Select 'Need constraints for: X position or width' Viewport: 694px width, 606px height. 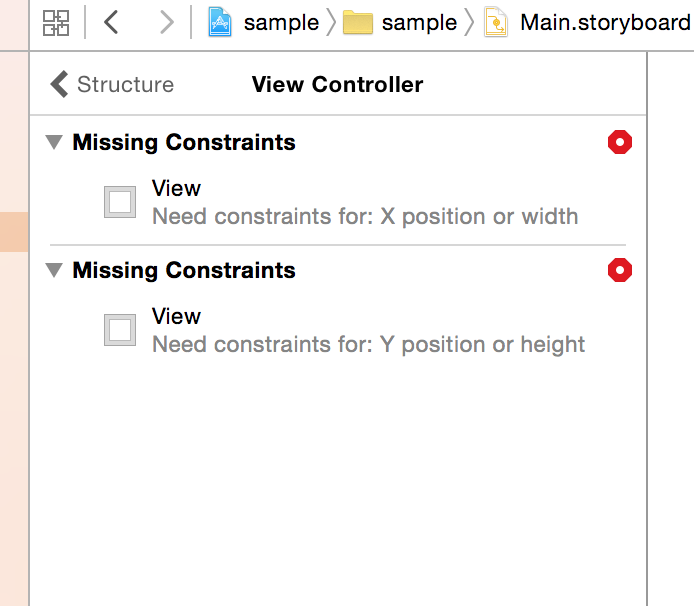(x=365, y=216)
